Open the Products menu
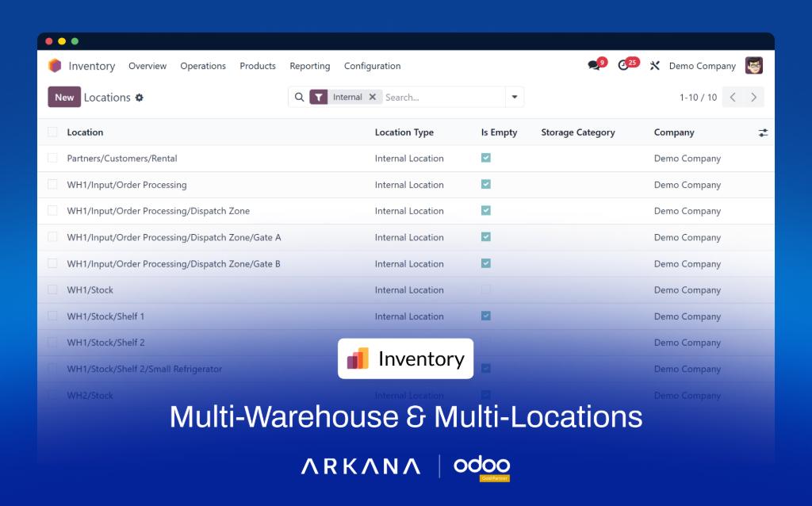812x506 pixels. tap(258, 66)
